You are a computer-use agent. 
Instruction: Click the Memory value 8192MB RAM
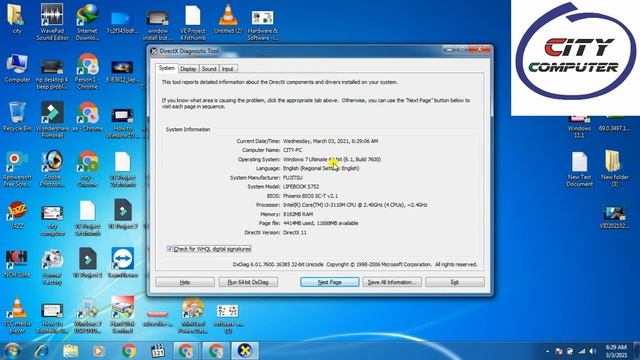298,214
